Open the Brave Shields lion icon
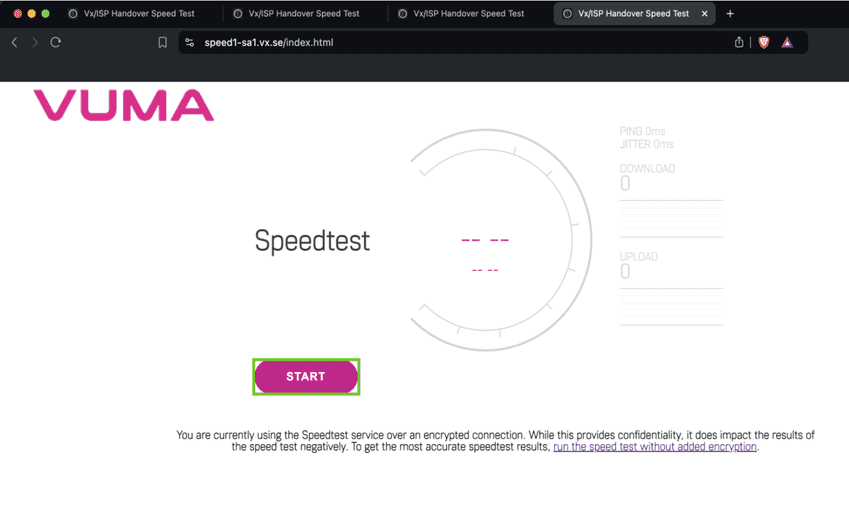Screen dimensions: 849x510 [764, 42]
